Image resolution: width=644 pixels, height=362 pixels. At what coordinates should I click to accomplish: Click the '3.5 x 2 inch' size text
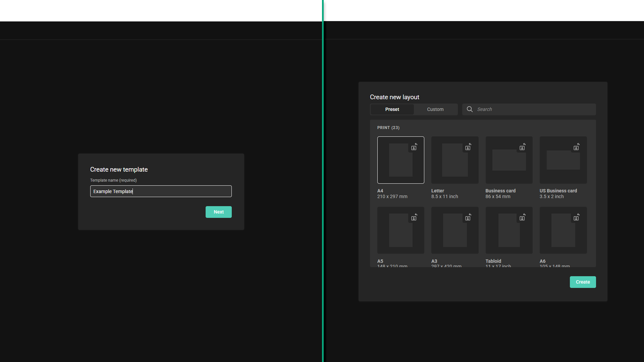point(552,197)
